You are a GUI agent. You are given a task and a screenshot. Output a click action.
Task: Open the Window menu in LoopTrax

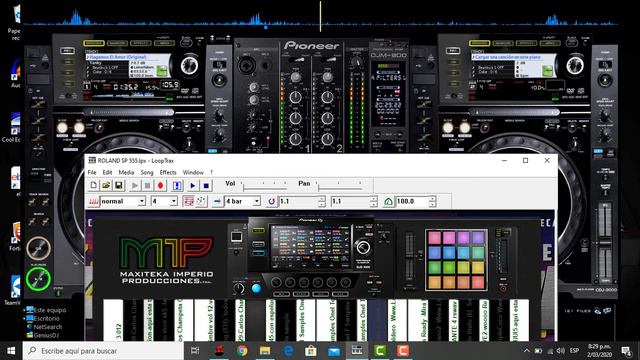pyautogui.click(x=193, y=172)
